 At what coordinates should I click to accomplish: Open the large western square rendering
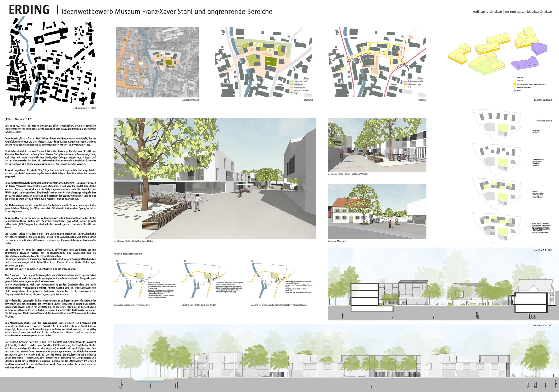(215, 178)
